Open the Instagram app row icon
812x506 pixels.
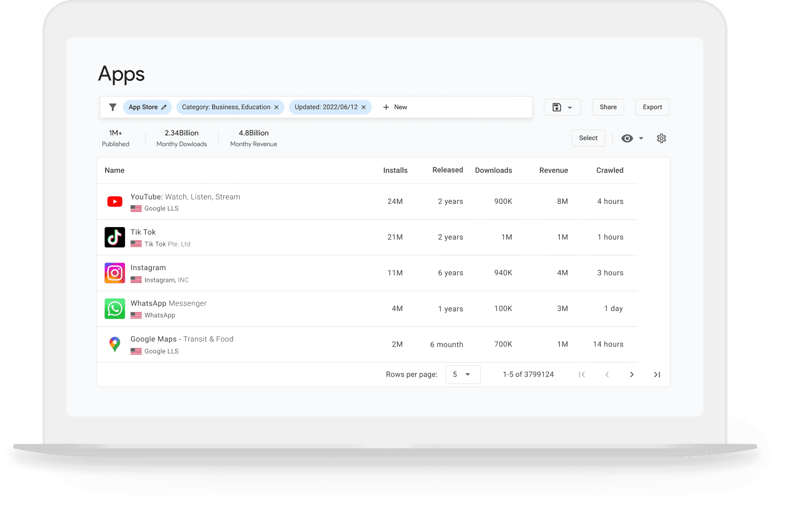(115, 273)
